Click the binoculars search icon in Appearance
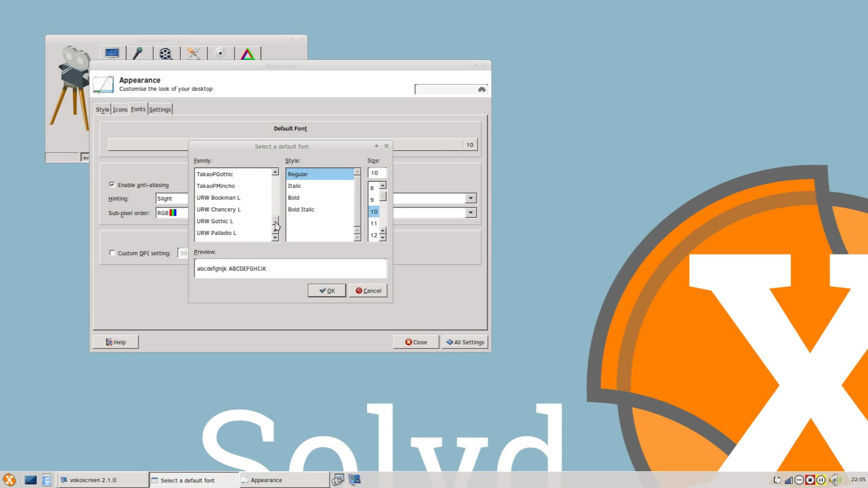The image size is (868, 488). click(x=481, y=89)
